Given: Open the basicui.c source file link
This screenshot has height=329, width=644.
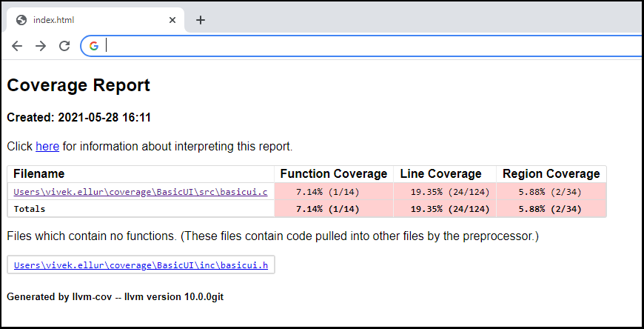Looking at the screenshot, I should click(140, 192).
